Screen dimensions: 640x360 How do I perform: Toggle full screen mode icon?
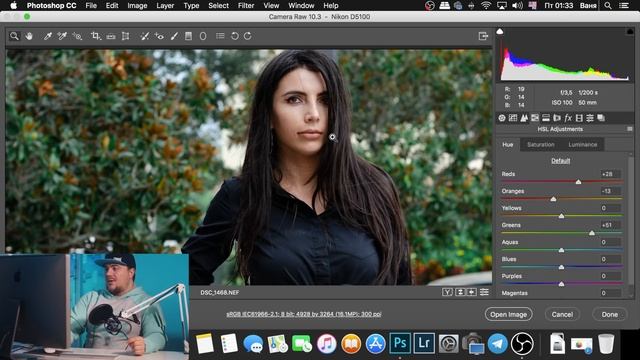click(483, 36)
